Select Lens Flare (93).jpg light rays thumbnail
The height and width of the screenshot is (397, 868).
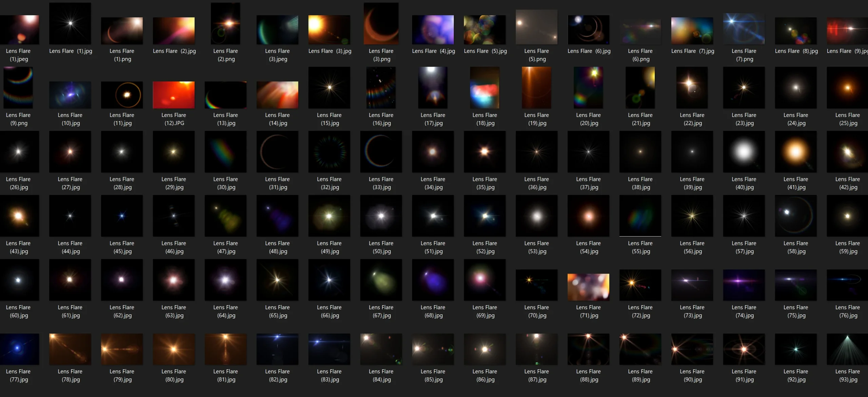(847, 349)
